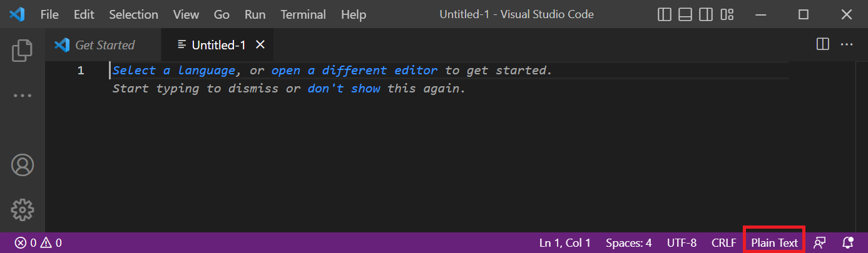The height and width of the screenshot is (253, 868).
Task: Close the Untitled-1 tab
Action: [x=260, y=44]
